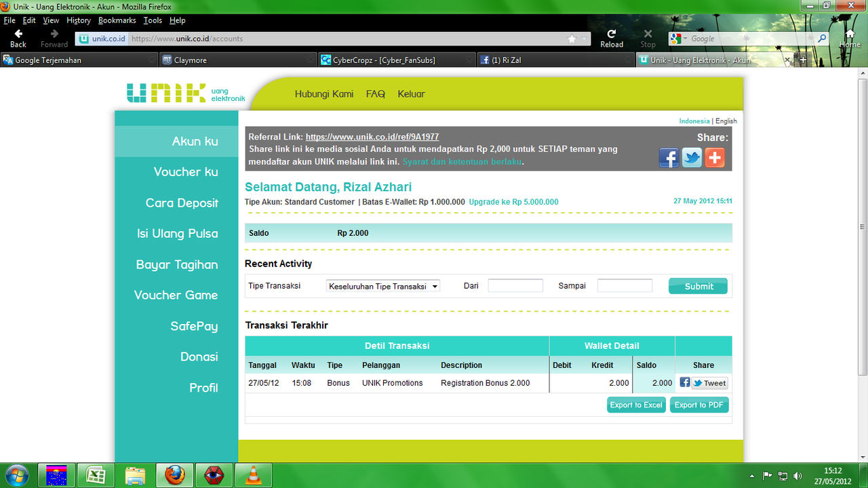
Task: Switch to CyberCropz Cyber_FanSubs tab
Action: click(x=397, y=60)
